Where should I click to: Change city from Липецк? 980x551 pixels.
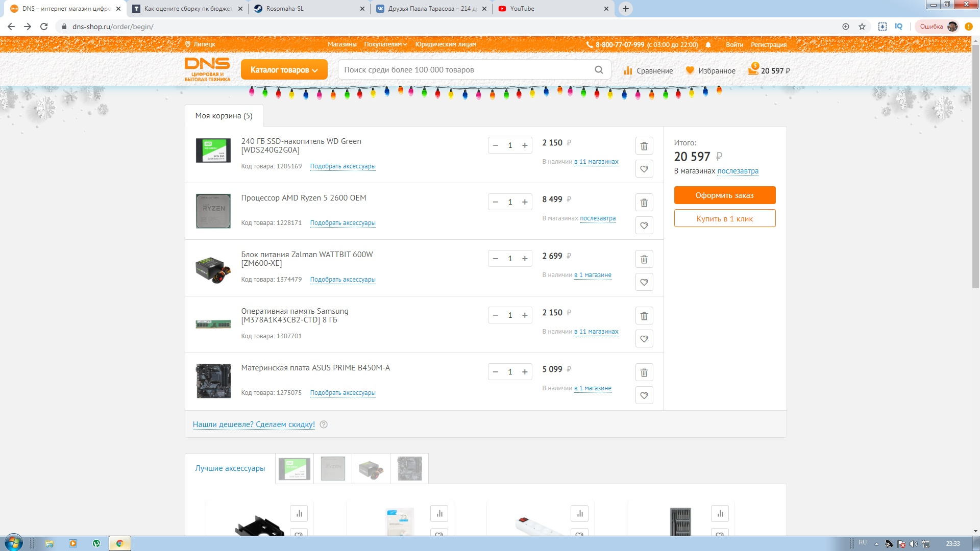[200, 44]
